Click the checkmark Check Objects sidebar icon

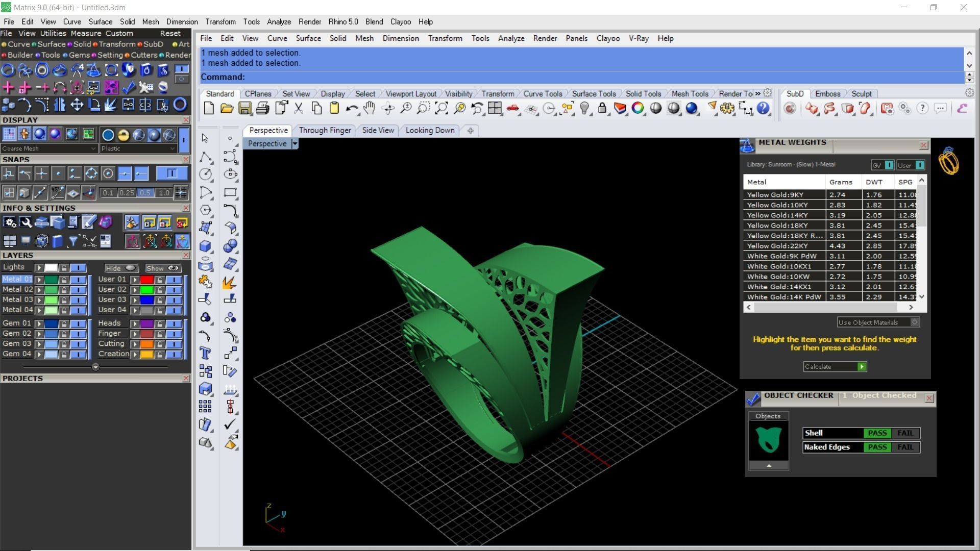[x=230, y=424]
